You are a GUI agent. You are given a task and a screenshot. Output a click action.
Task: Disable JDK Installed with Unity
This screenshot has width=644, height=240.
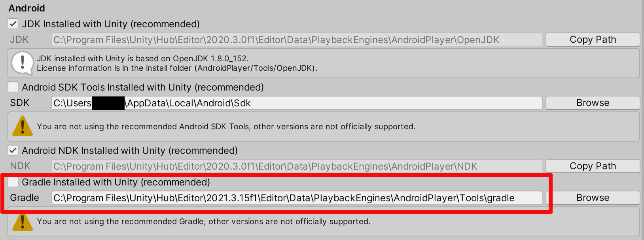tap(13, 24)
